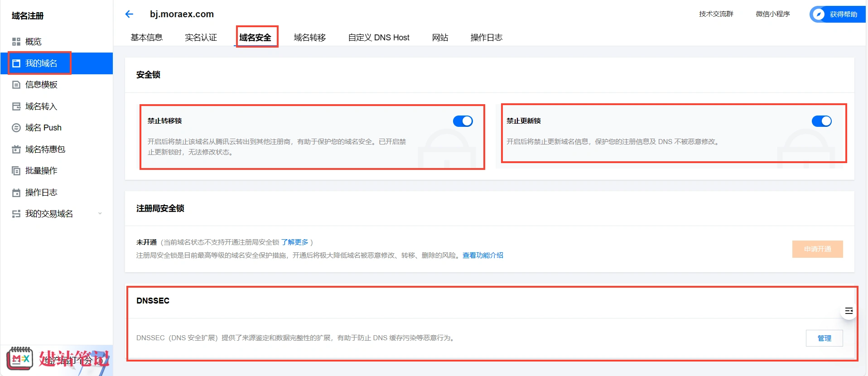Viewport: 868px width, 376px height.
Task: Click the compass icon in 获得帮助 button
Action: click(x=819, y=14)
